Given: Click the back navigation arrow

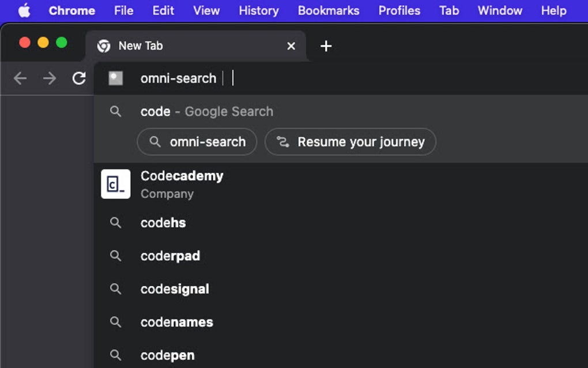Looking at the screenshot, I should point(20,78).
